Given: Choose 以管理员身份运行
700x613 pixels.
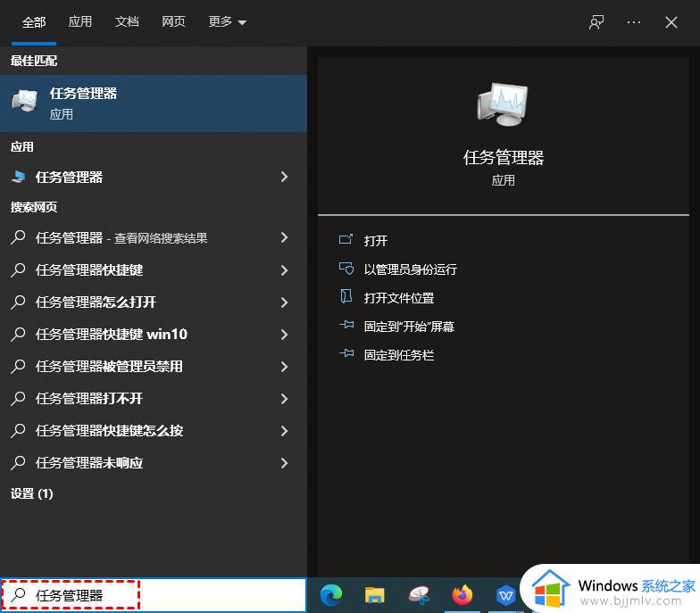Looking at the screenshot, I should (411, 269).
